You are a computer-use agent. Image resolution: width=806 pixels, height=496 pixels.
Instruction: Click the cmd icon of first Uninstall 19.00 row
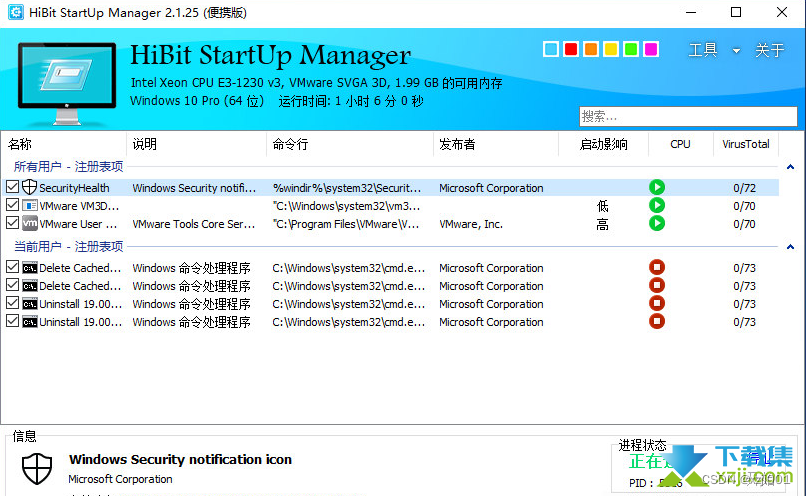tap(30, 304)
